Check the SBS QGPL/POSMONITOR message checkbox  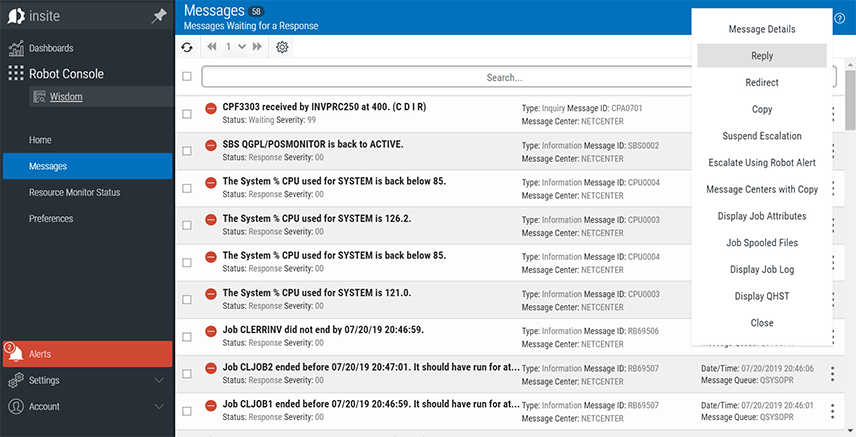pos(187,151)
